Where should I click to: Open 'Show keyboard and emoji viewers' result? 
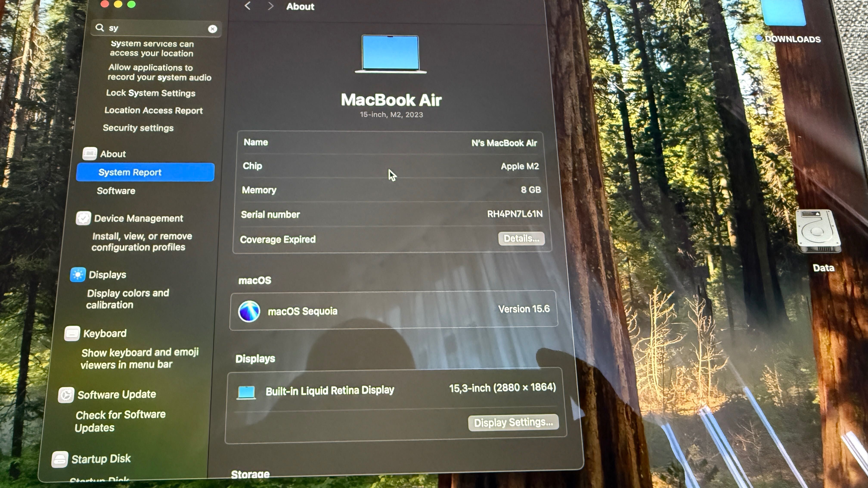click(x=139, y=358)
